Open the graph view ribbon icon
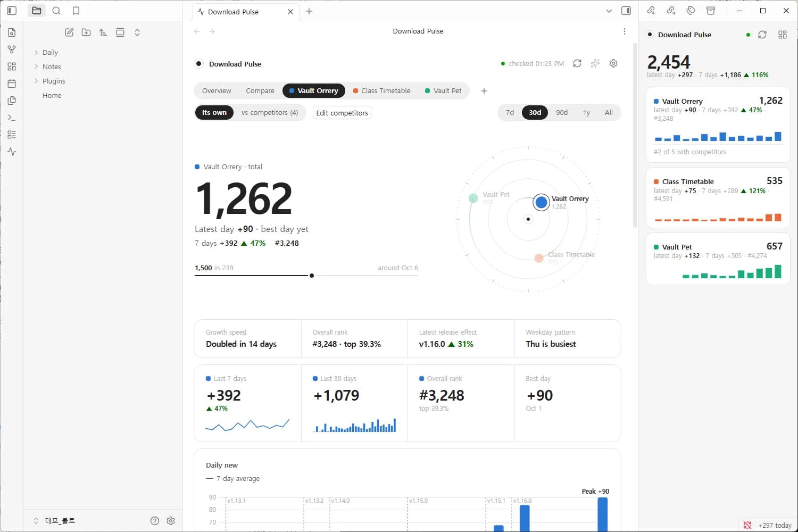Image resolution: width=798 pixels, height=532 pixels. (12, 49)
